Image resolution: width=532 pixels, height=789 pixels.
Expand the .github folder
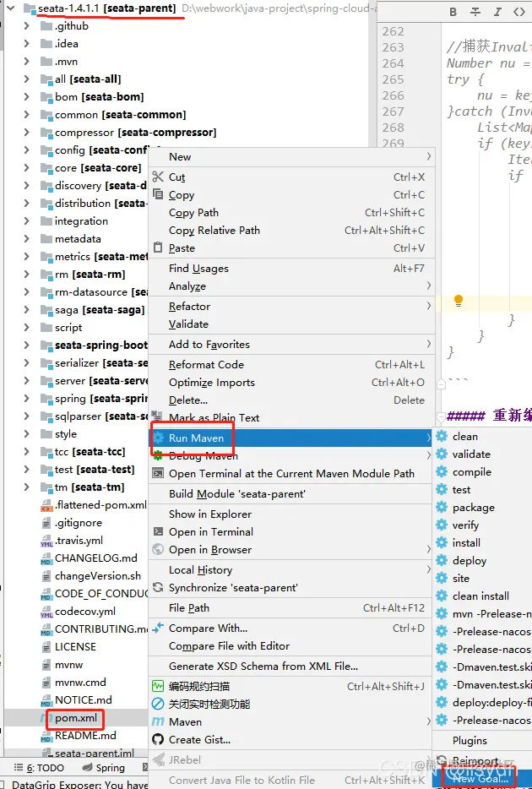pyautogui.click(x=27, y=25)
